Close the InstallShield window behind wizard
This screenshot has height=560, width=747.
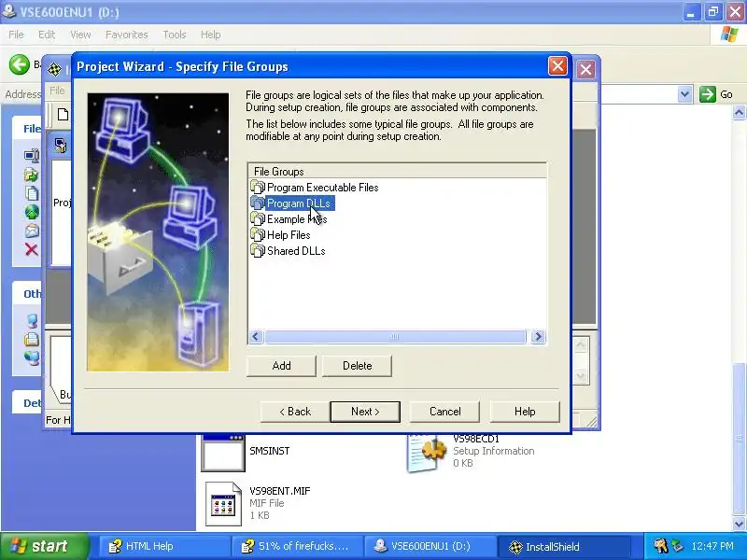tap(585, 70)
